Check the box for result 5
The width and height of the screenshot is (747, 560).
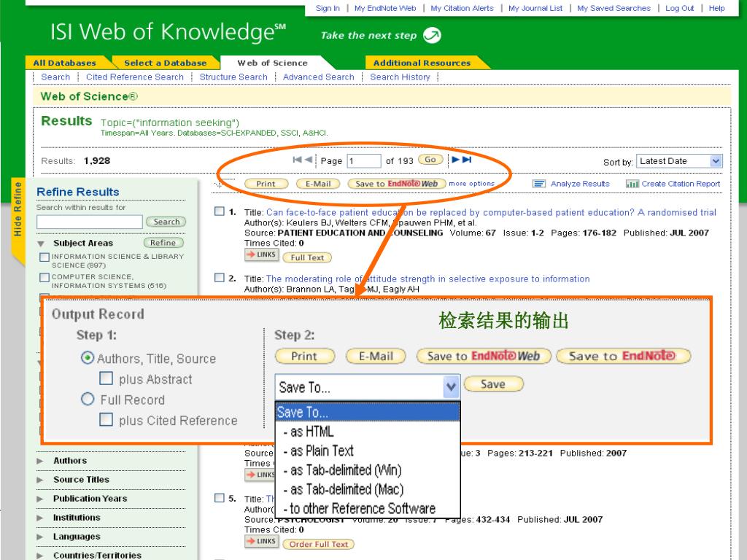(219, 498)
